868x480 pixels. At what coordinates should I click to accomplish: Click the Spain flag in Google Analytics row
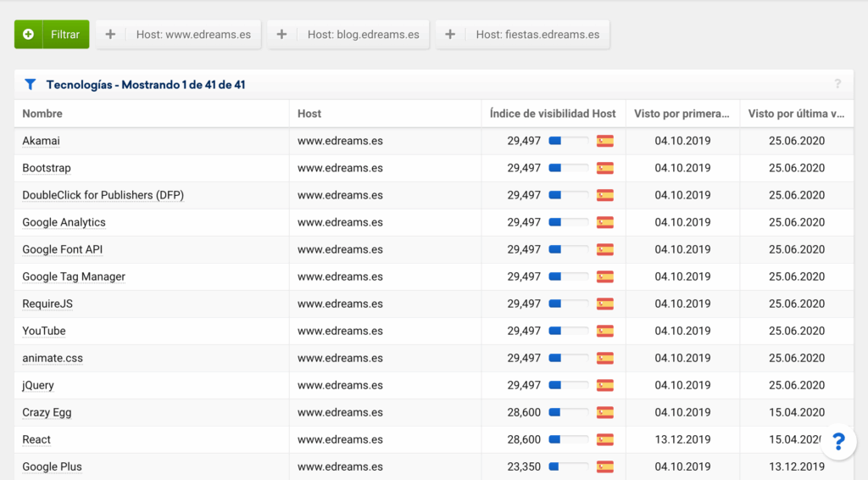(x=605, y=222)
